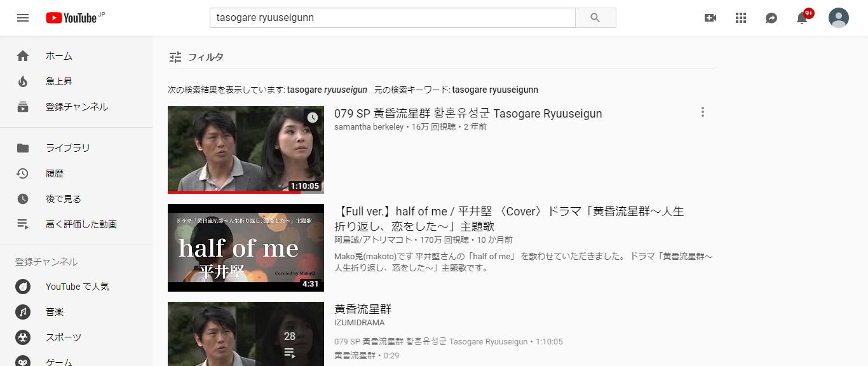Screen dimensions: 868x366
Task: Open more options for 079 SP video
Action: pos(702,112)
